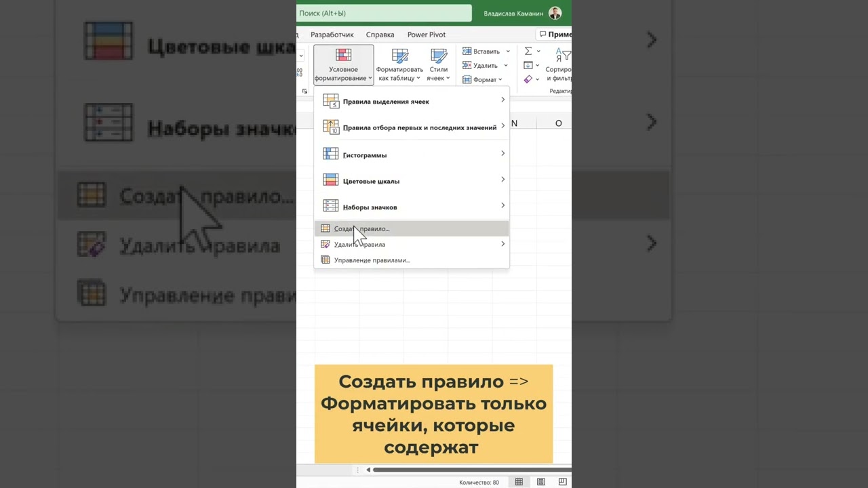Open the Справка tab
This screenshot has height=488, width=868.
point(380,35)
